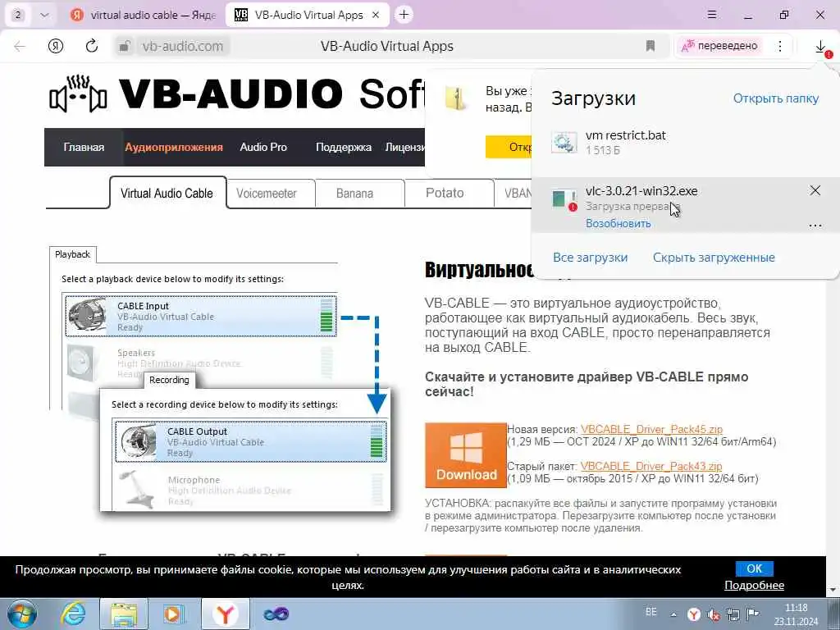Open the file explorer taskbar icon
This screenshot has width=840, height=630.
tap(124, 614)
